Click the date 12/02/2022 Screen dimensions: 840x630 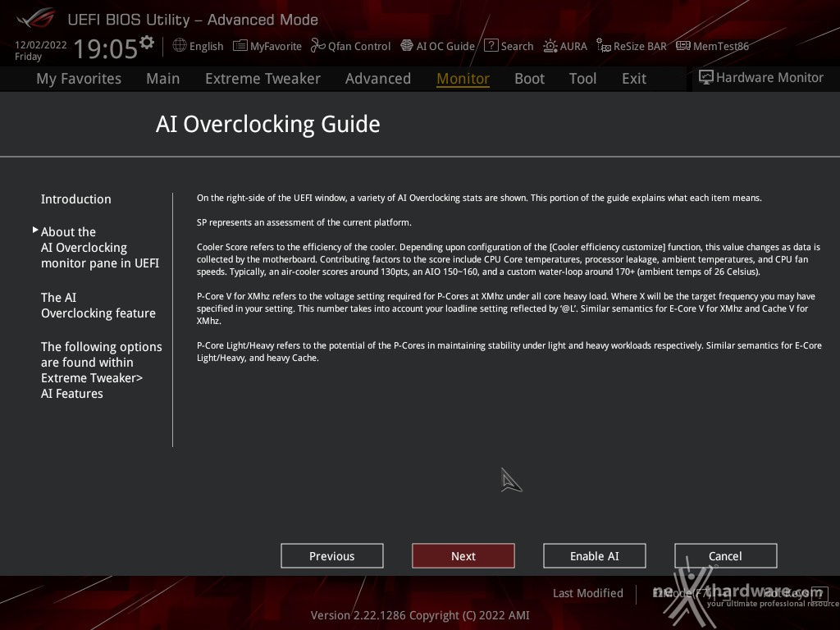coord(41,45)
